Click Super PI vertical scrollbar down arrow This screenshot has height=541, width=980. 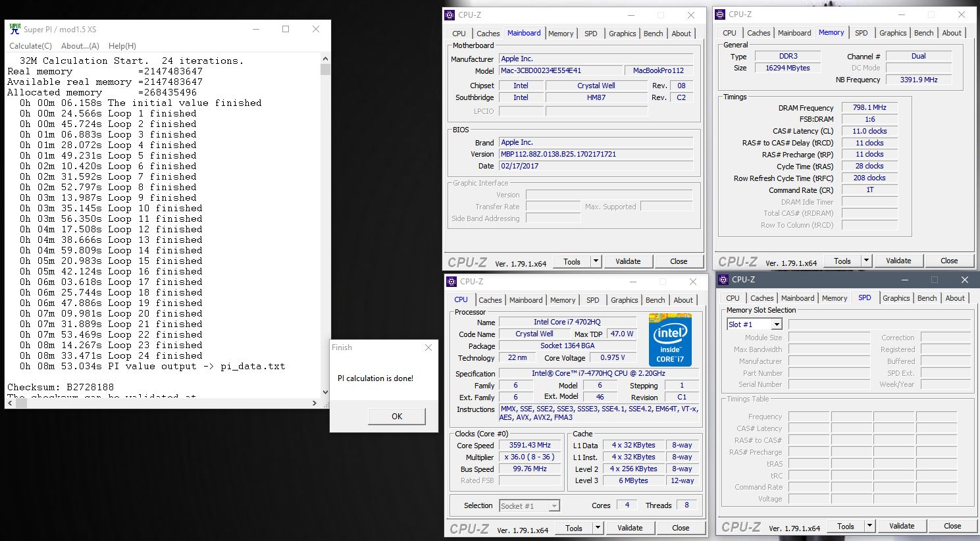[x=325, y=392]
